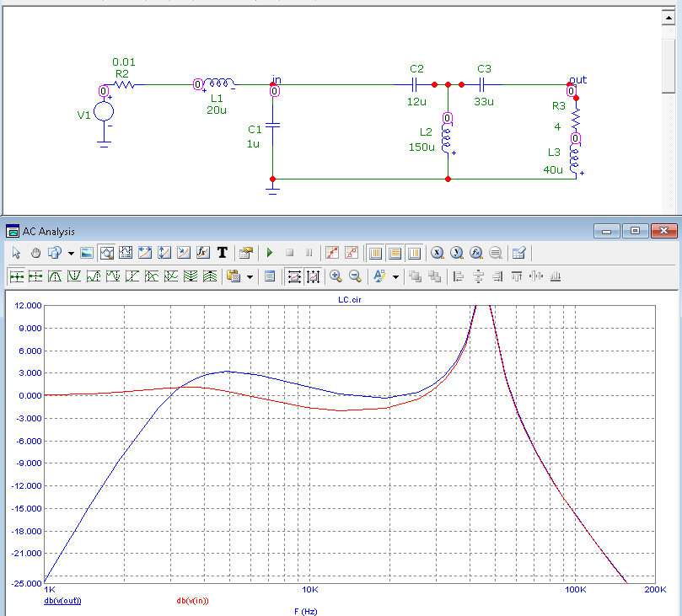Click the schematic vertical scrollbar thumb

tap(668, 66)
